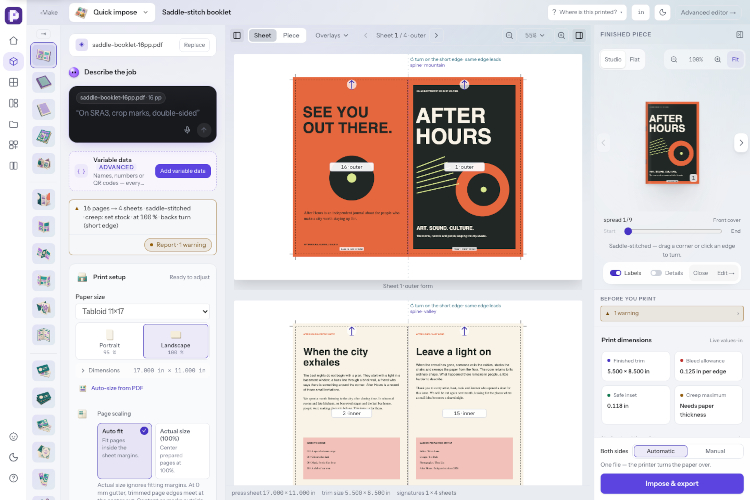Click the theme moon icon in top bar
The image size is (750, 500).
tap(662, 12)
